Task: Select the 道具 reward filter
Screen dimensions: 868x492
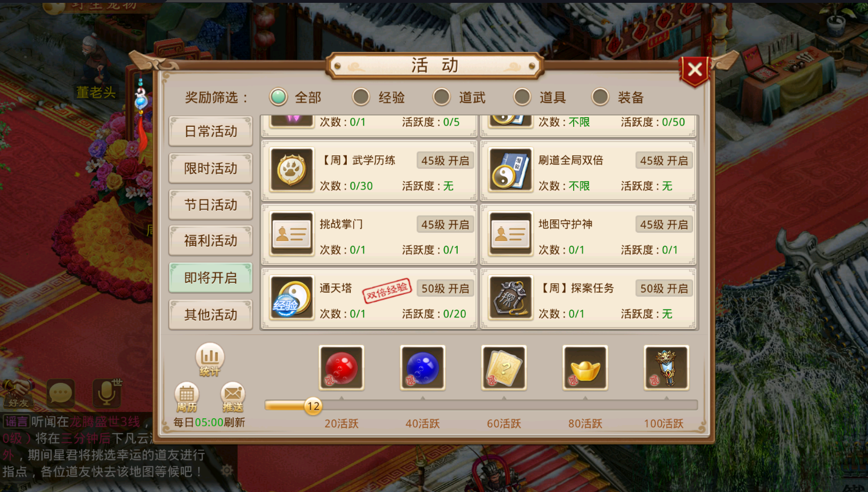Action: tap(540, 97)
